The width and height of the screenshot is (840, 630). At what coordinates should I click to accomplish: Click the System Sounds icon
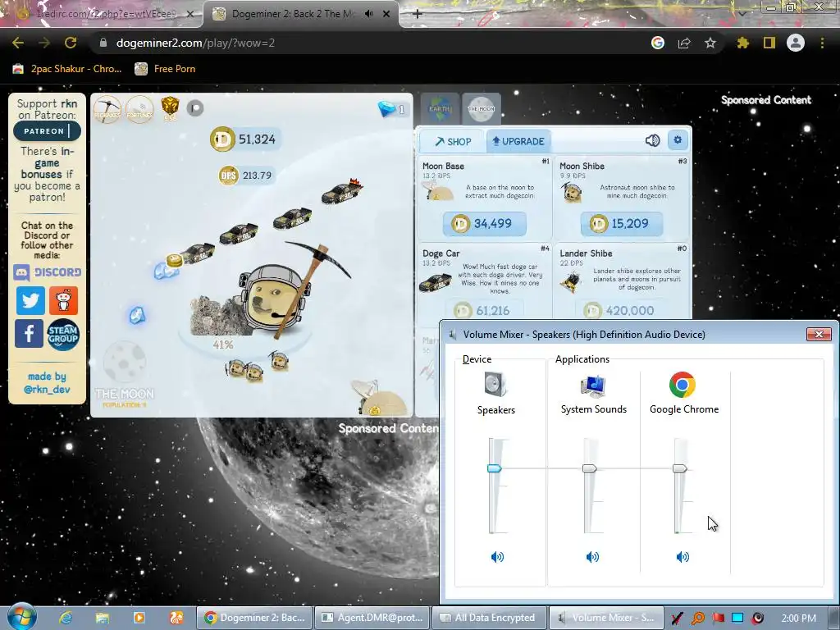[x=593, y=386]
